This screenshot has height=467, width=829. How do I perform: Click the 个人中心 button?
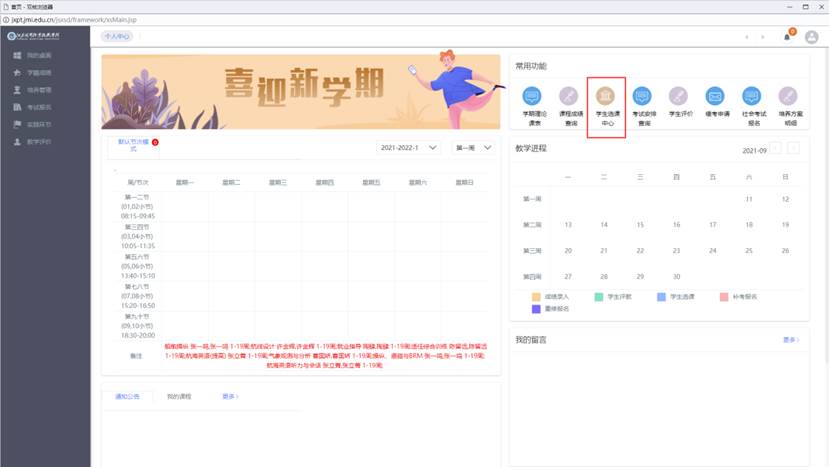pos(117,36)
